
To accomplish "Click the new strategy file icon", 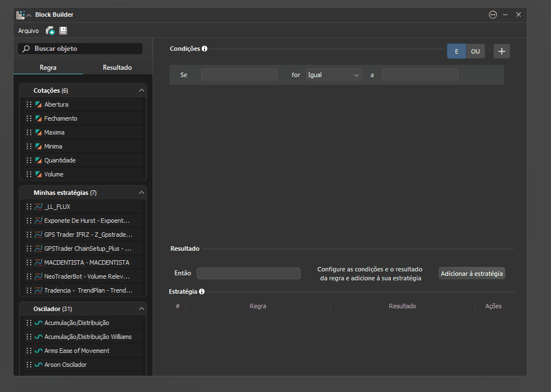I will [50, 31].
